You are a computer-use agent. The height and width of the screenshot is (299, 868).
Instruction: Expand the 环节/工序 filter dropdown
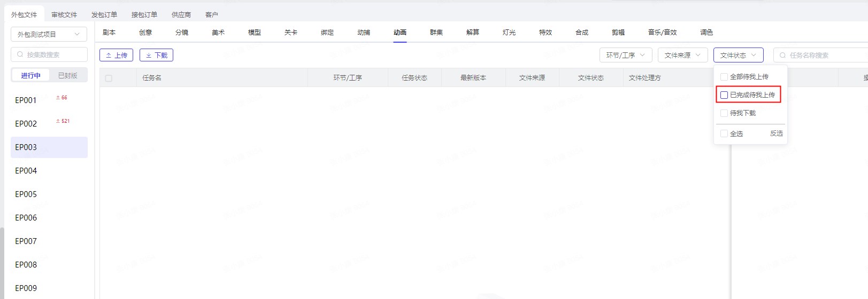[626, 55]
